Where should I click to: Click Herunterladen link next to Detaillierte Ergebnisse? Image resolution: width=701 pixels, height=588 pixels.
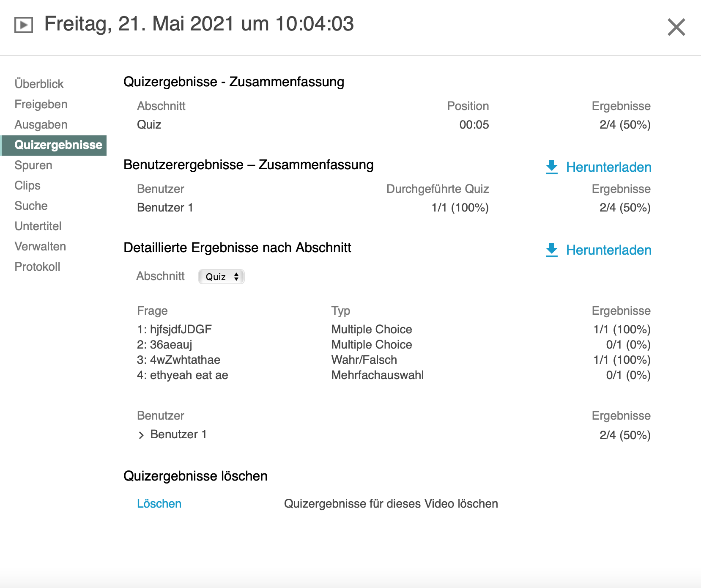608,250
